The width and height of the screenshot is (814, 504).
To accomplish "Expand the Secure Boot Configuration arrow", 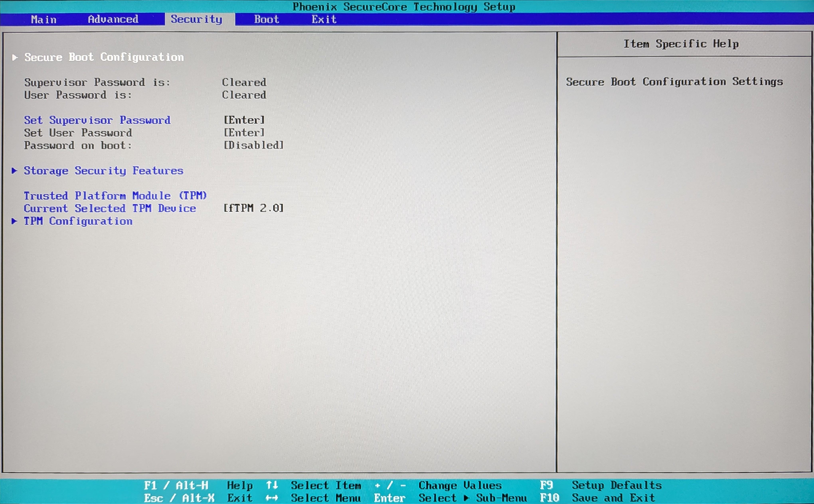I will 15,57.
